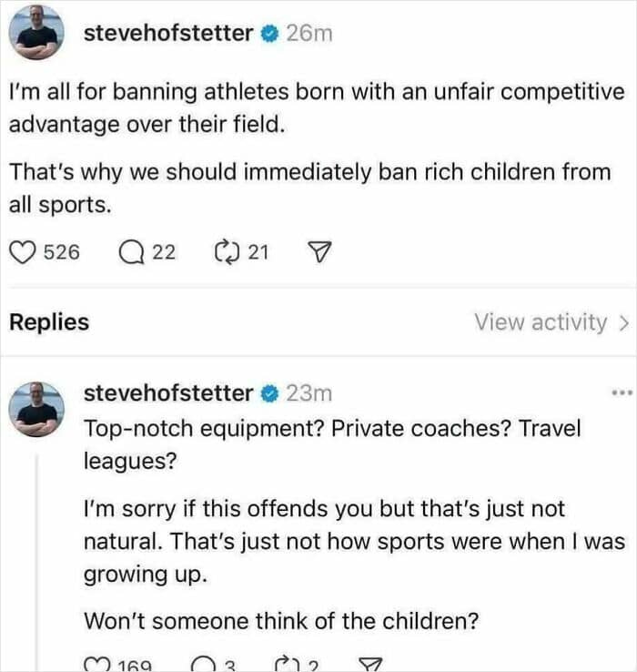Click the profile avatar beside the reply
637x672 pixels.
click(x=38, y=410)
